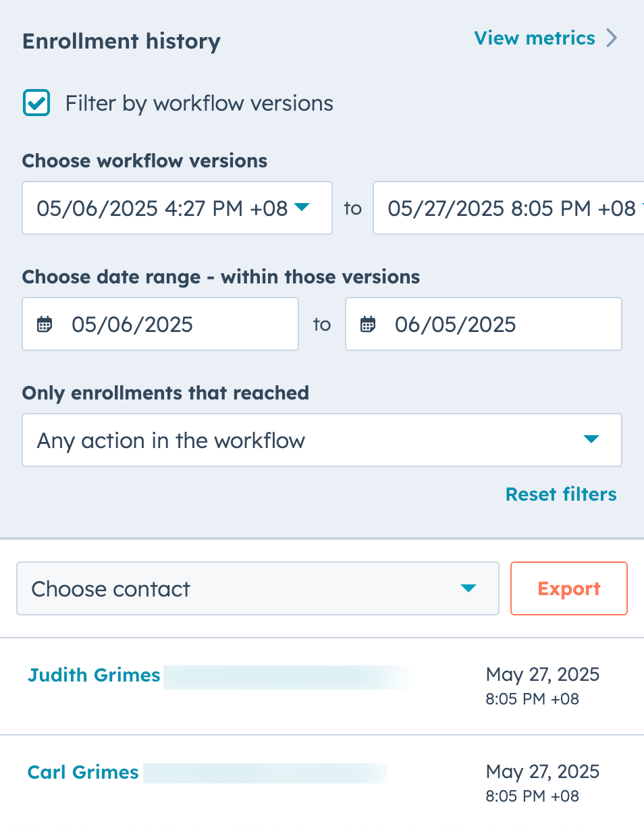644x830 pixels.
Task: Expand the Choose contact dropdown
Action: click(257, 588)
